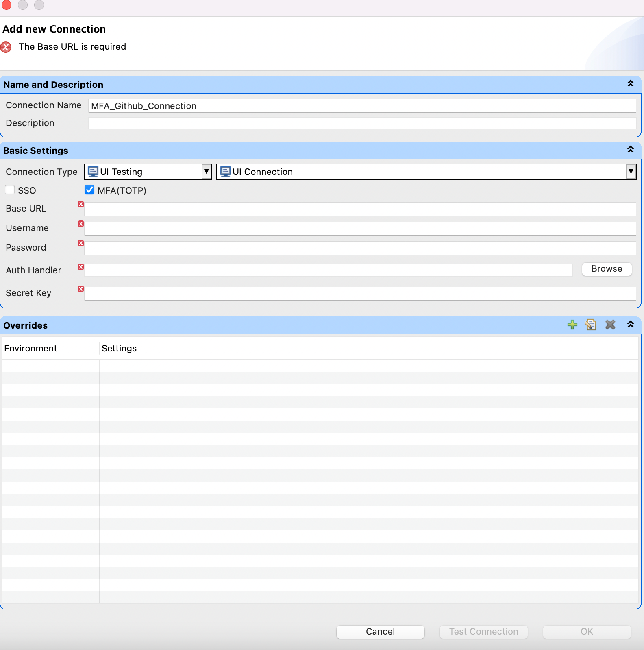Click the Settings column header

(369, 349)
